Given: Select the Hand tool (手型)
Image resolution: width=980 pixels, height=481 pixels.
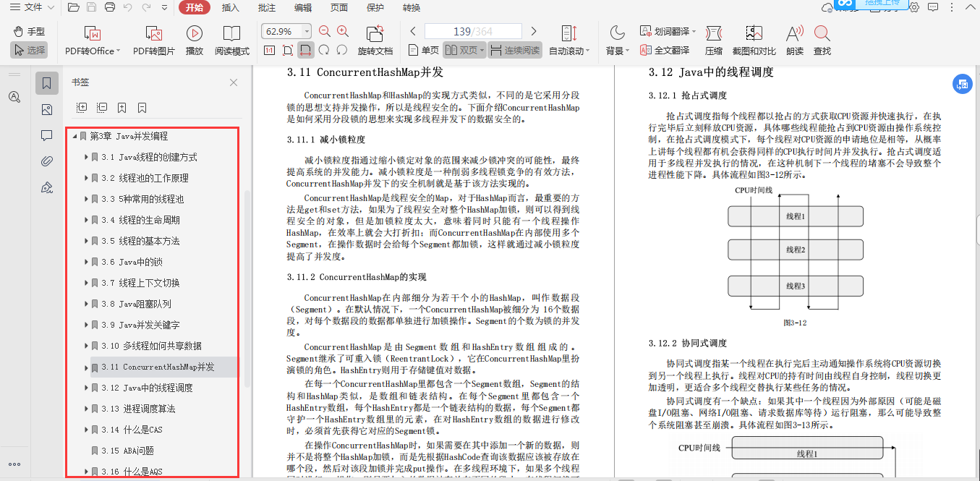Looking at the screenshot, I should (29, 32).
